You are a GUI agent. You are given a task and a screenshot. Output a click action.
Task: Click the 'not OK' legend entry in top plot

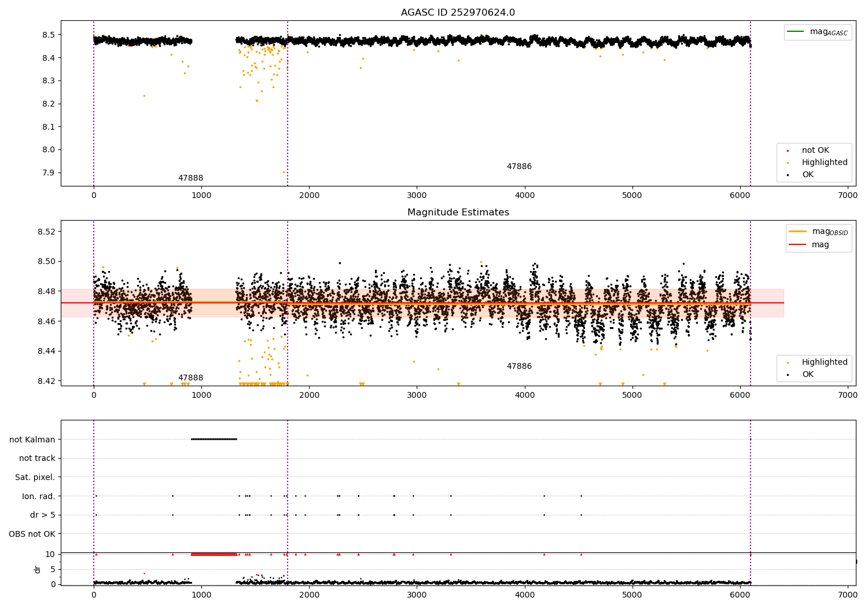815,151
